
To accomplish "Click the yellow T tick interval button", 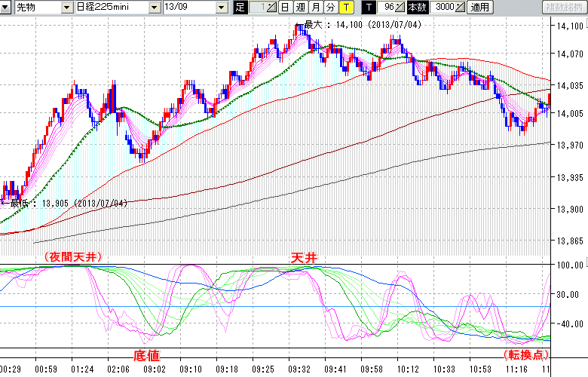I will click(345, 8).
